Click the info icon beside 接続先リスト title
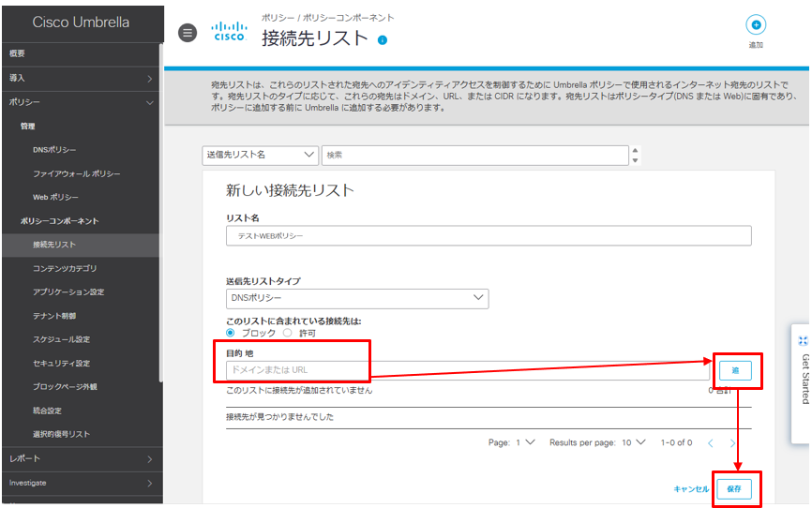The width and height of the screenshot is (812, 508). pyautogui.click(x=383, y=40)
